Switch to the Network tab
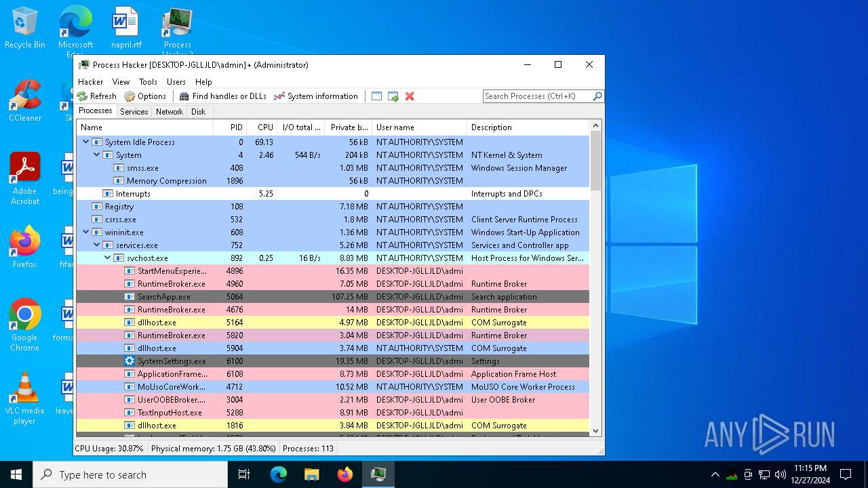868x488 pixels. click(x=170, y=112)
